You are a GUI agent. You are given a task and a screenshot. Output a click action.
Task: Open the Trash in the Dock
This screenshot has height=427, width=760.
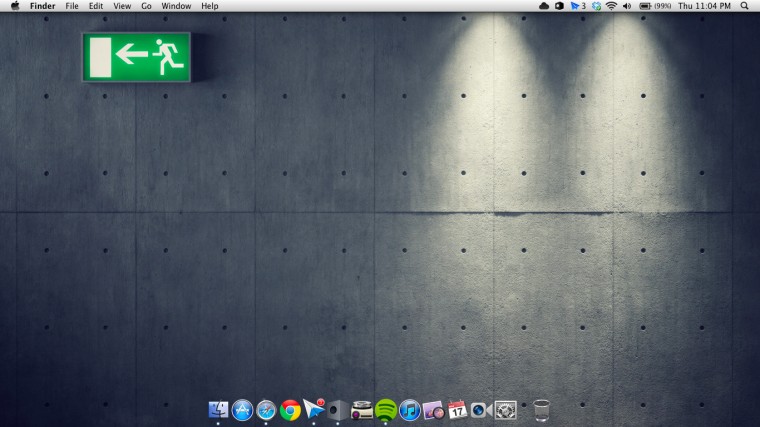pyautogui.click(x=541, y=410)
